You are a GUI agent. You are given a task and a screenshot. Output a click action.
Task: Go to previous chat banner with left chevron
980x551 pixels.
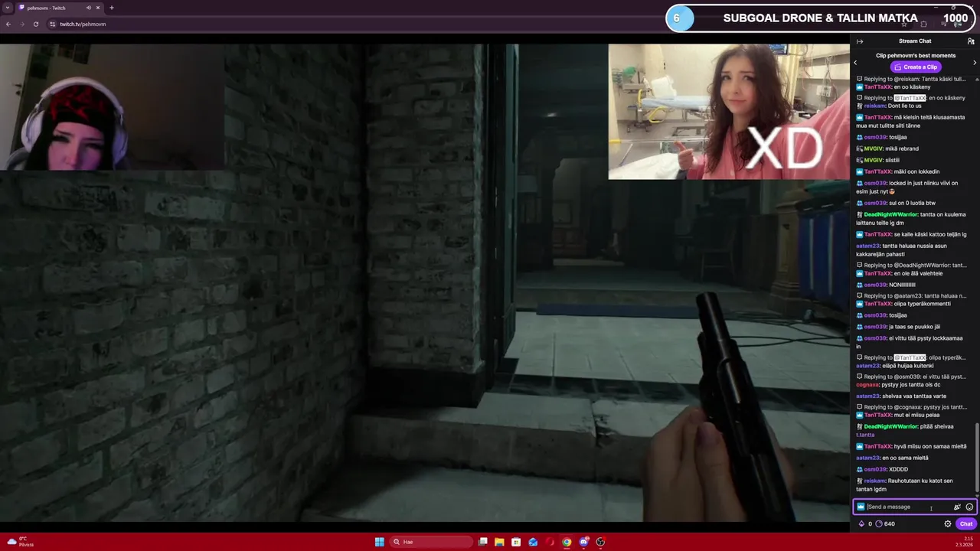856,63
